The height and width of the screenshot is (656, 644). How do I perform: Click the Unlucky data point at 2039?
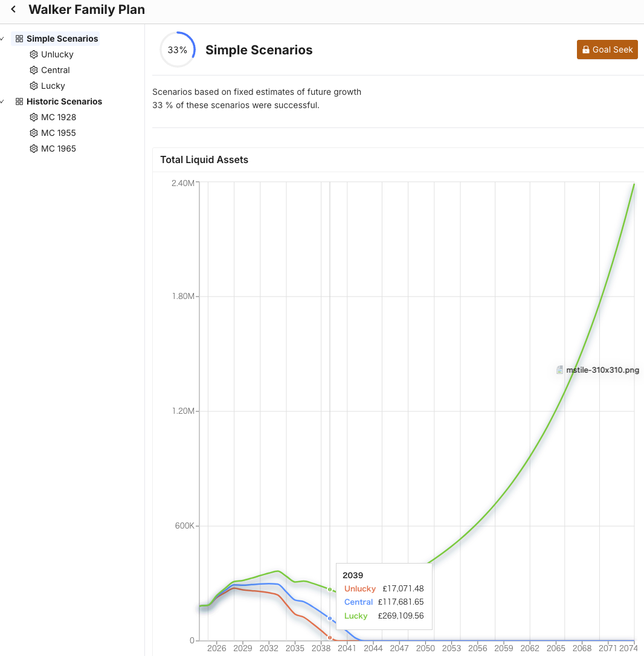[x=330, y=637]
